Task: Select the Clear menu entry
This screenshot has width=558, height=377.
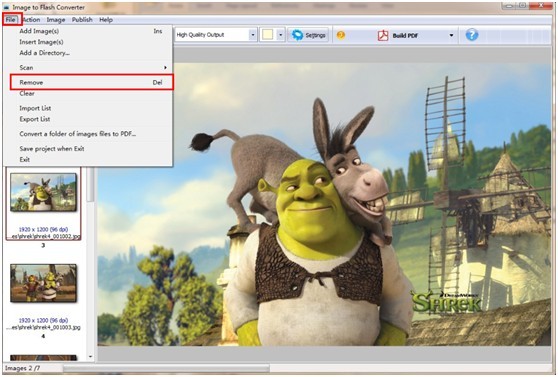Action: 88,93
